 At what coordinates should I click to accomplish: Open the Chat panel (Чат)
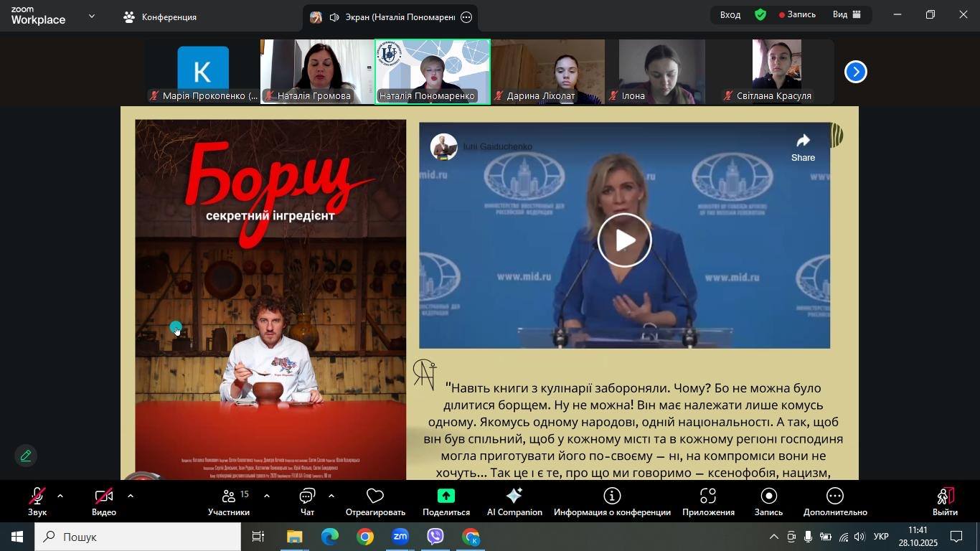pyautogui.click(x=307, y=501)
